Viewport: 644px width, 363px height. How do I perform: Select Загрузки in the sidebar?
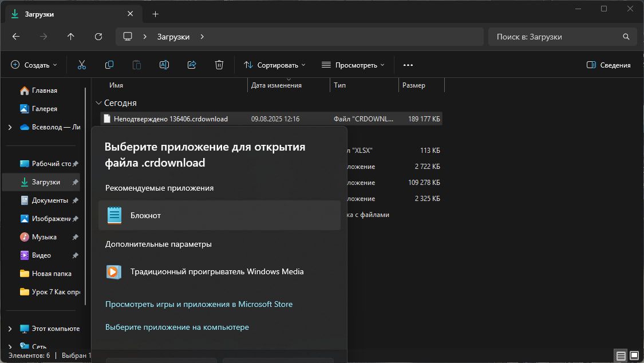pos(41,182)
